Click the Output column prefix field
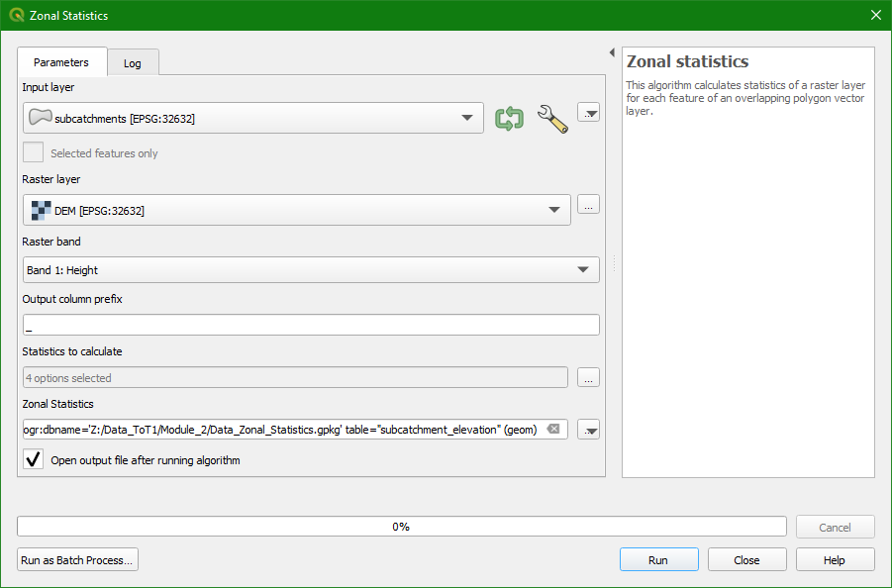Screen dimensions: 892x588 [310, 324]
